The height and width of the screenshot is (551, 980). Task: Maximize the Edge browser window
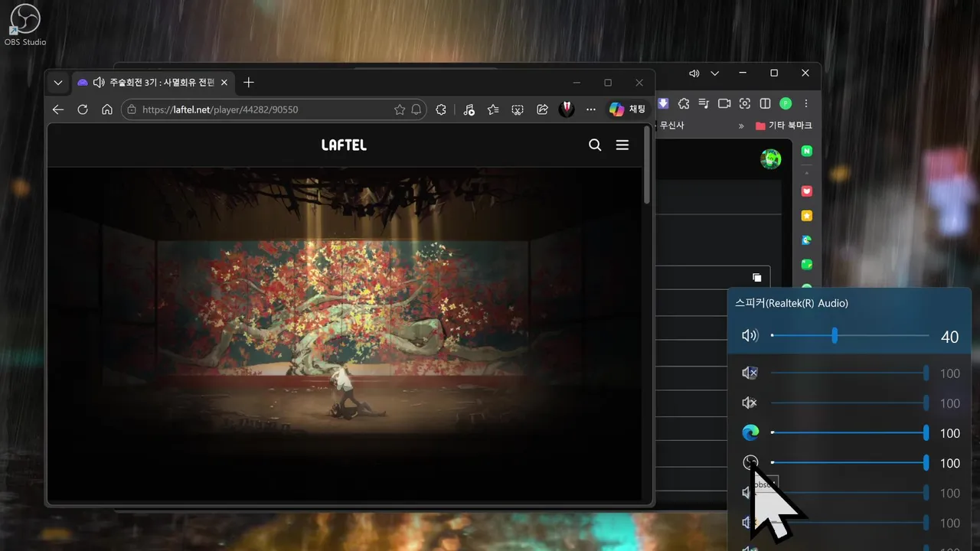click(608, 83)
